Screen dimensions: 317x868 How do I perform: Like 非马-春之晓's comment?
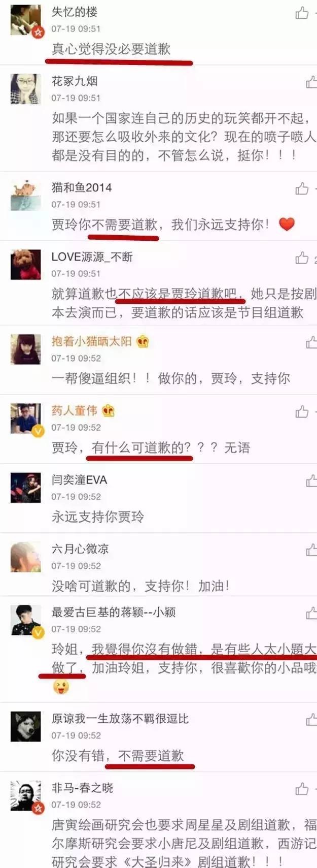coord(302,789)
